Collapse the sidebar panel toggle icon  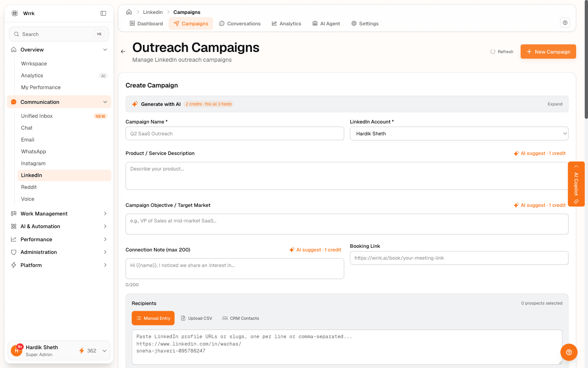pos(103,13)
